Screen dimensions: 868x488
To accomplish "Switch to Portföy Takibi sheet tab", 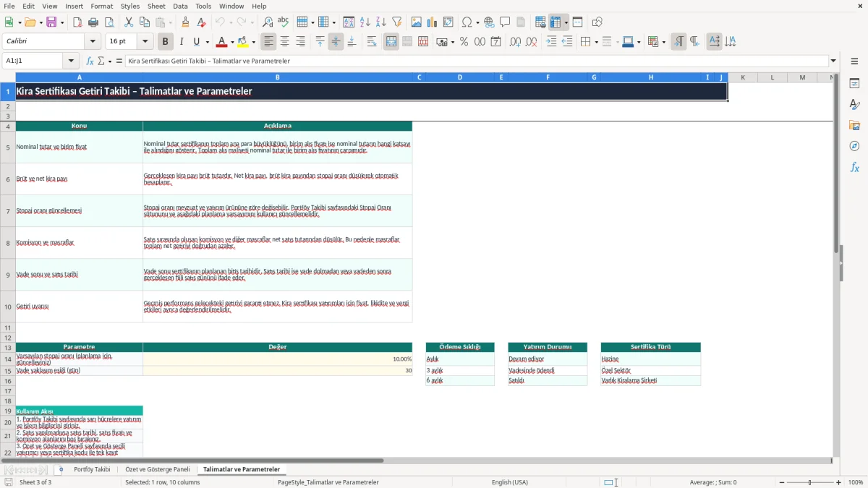I will pos(92,469).
